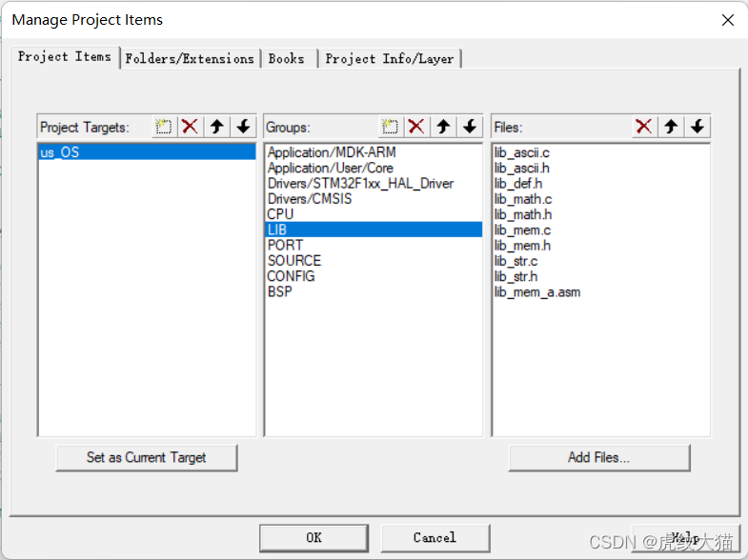This screenshot has height=560, width=748.
Task: Select the us_OS project target
Action: (147, 152)
